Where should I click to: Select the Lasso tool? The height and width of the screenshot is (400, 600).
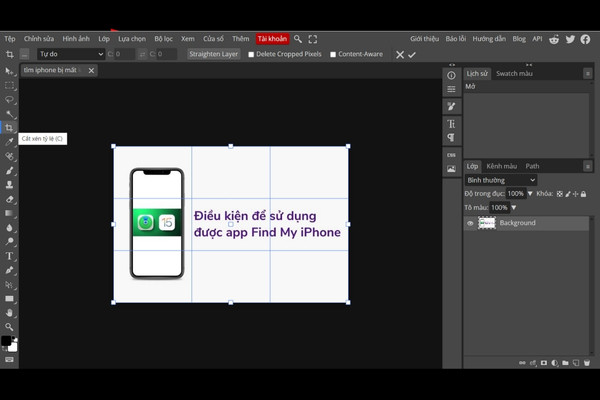(9, 100)
